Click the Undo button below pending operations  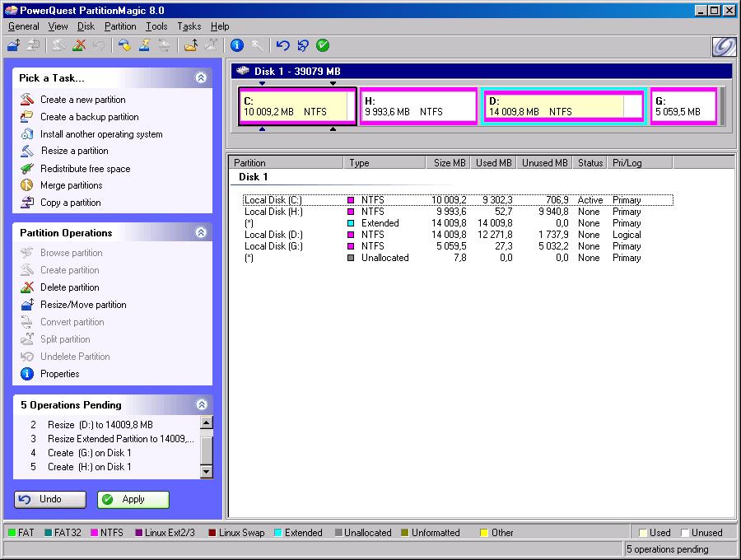(50, 500)
